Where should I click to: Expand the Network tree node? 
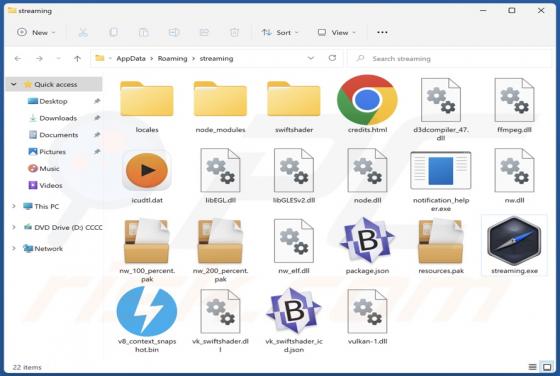pyautogui.click(x=14, y=248)
